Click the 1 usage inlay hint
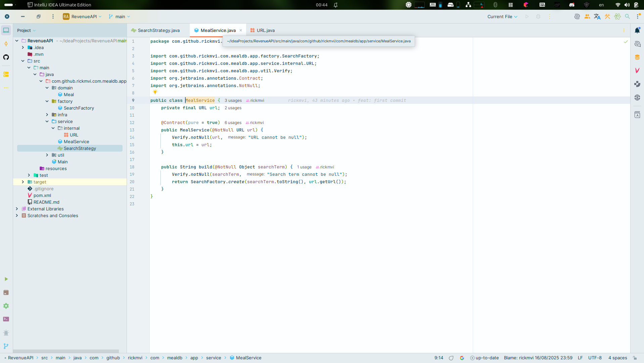 coord(304,167)
